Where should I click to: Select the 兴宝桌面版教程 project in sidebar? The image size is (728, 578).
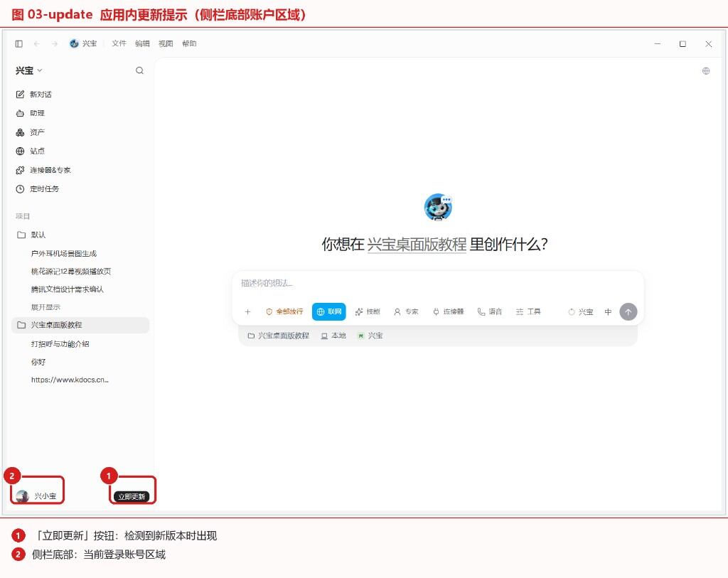point(80,325)
